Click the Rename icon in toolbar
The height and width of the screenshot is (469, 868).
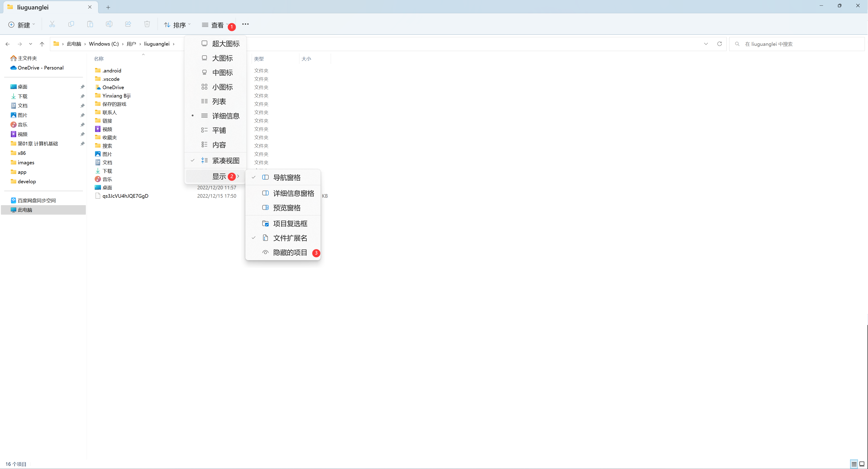click(x=109, y=24)
